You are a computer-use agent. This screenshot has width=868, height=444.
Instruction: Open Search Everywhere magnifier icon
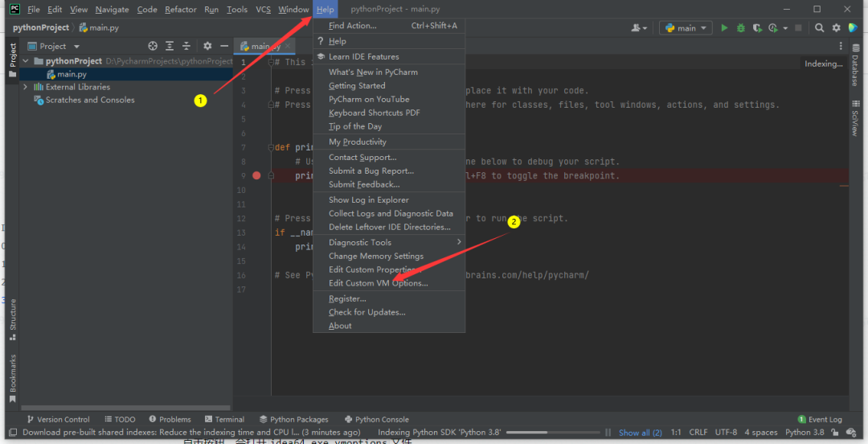point(819,27)
